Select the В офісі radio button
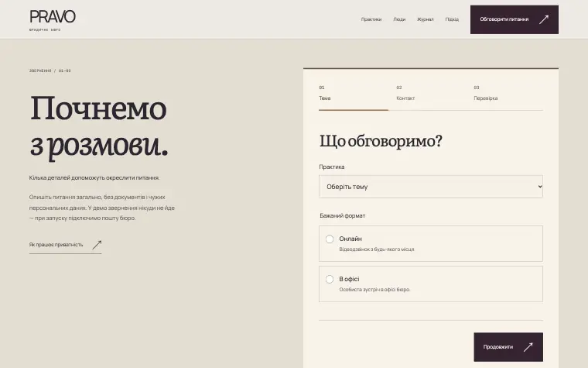 click(x=330, y=280)
